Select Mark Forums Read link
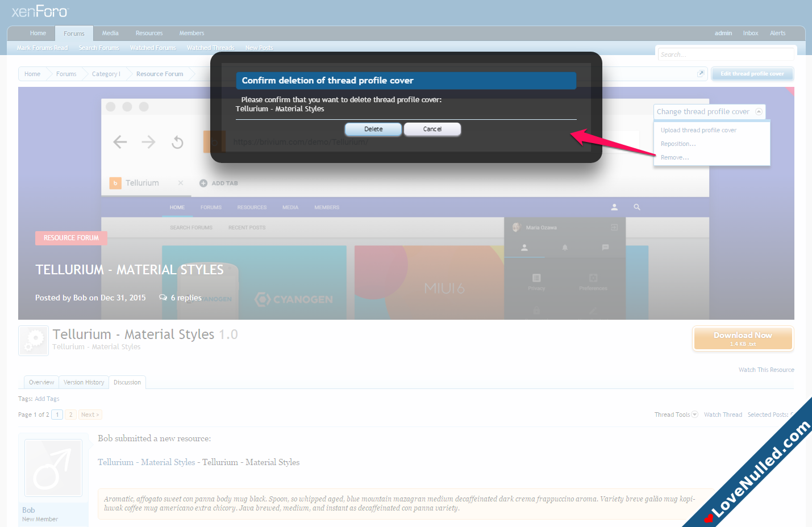This screenshot has height=527, width=812. (x=42, y=48)
